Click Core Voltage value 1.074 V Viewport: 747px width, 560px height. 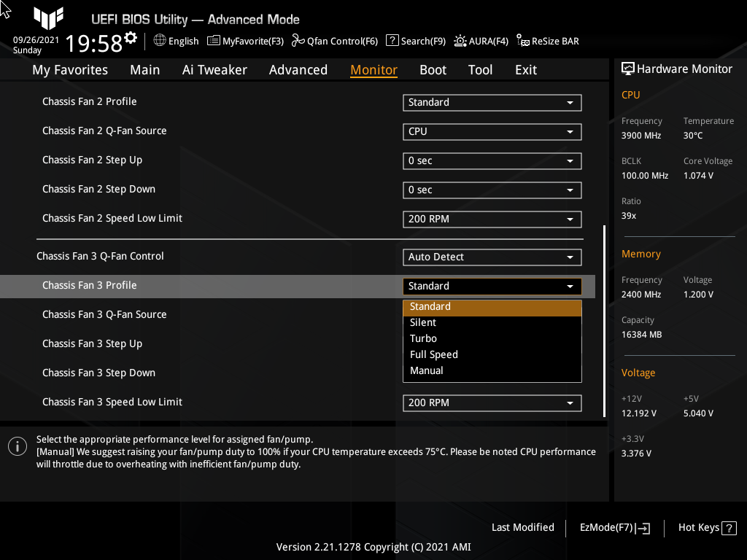coord(698,176)
